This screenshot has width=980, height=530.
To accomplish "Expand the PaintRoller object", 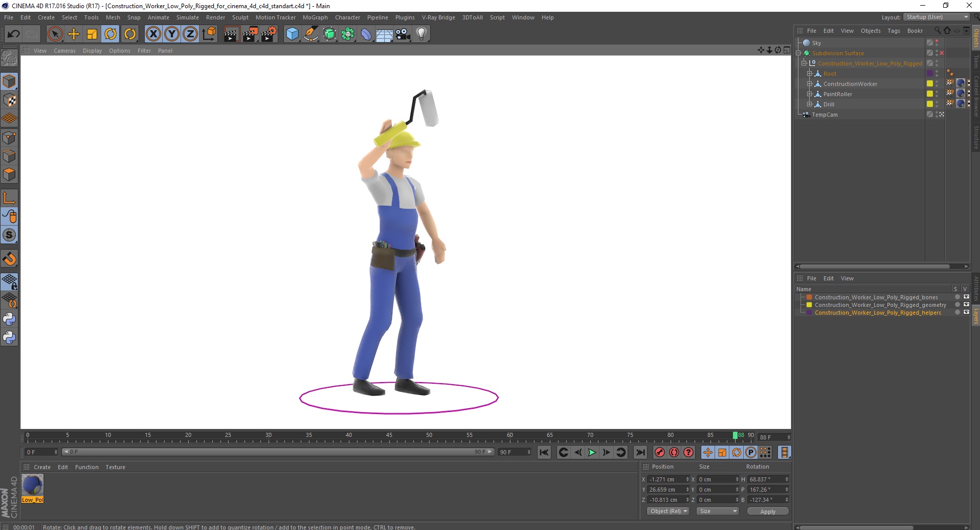I will (810, 94).
